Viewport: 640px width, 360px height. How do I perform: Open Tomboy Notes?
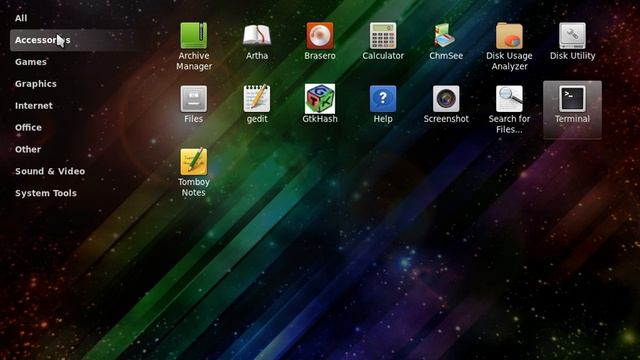(x=193, y=172)
